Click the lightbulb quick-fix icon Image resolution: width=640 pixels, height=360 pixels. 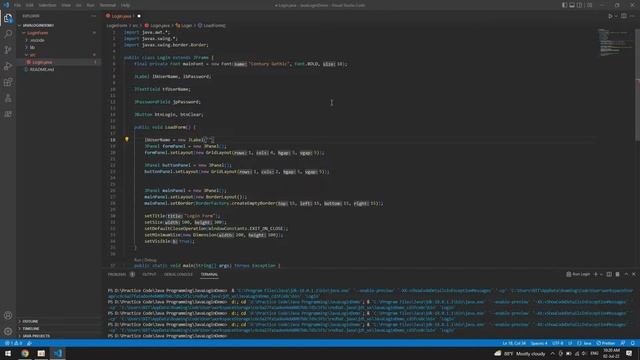pyautogui.click(x=127, y=140)
